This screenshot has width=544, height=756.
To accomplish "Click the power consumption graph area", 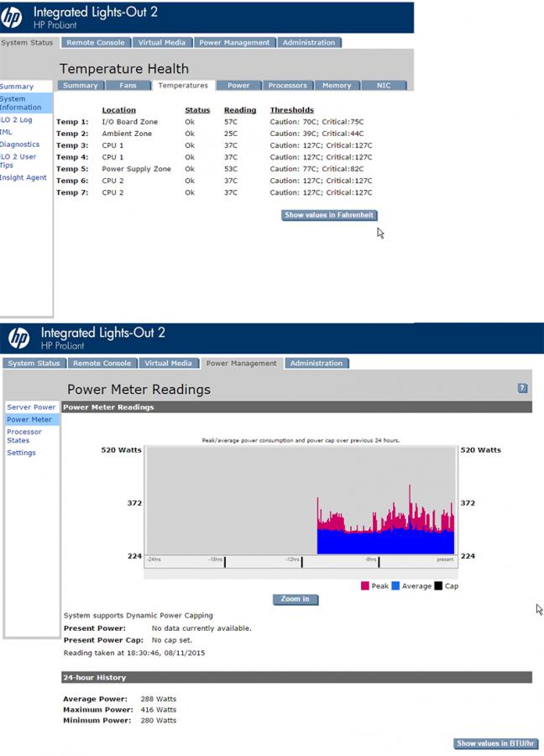I will 301,501.
